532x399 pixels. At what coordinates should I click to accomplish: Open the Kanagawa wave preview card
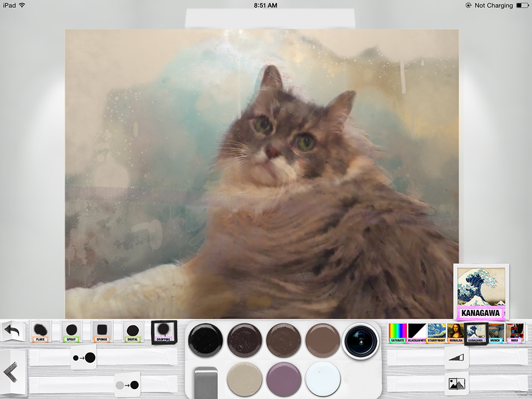(x=482, y=291)
